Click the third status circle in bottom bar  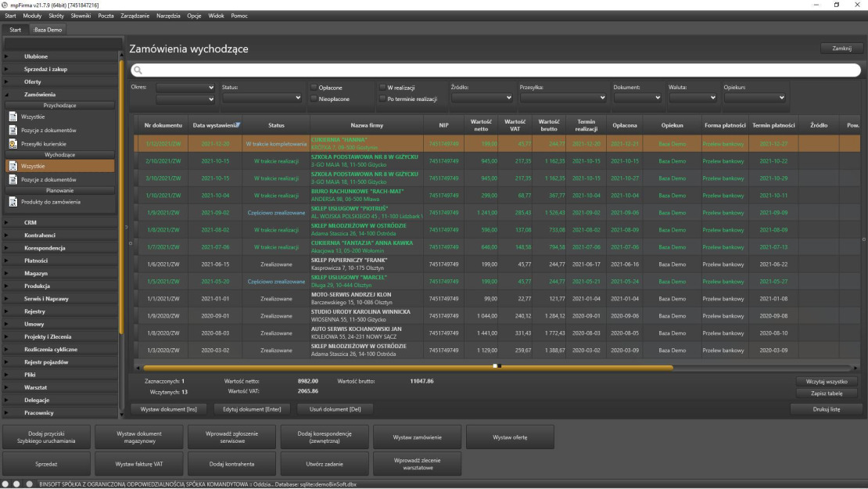[30, 484]
